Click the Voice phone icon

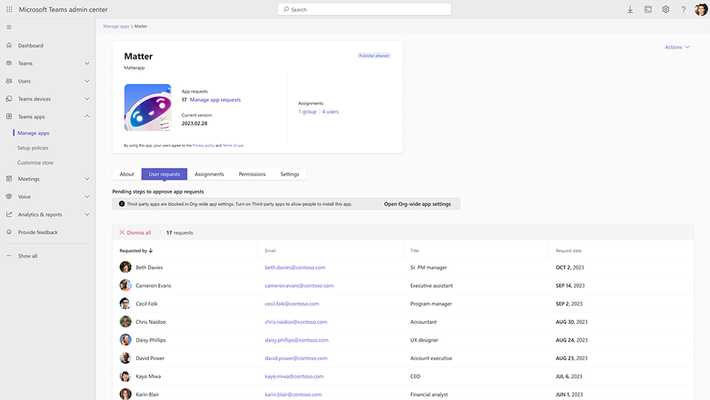[9, 197]
